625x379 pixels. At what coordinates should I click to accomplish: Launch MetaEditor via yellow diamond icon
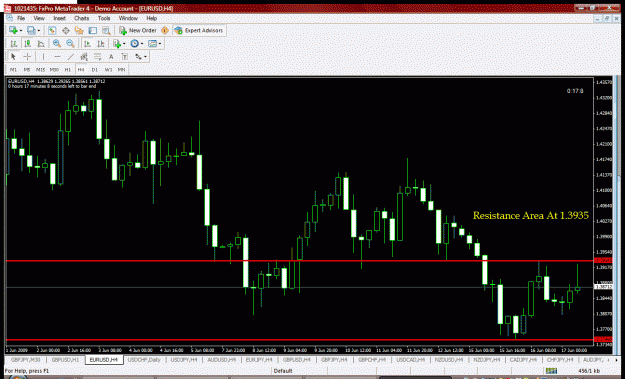click(165, 30)
